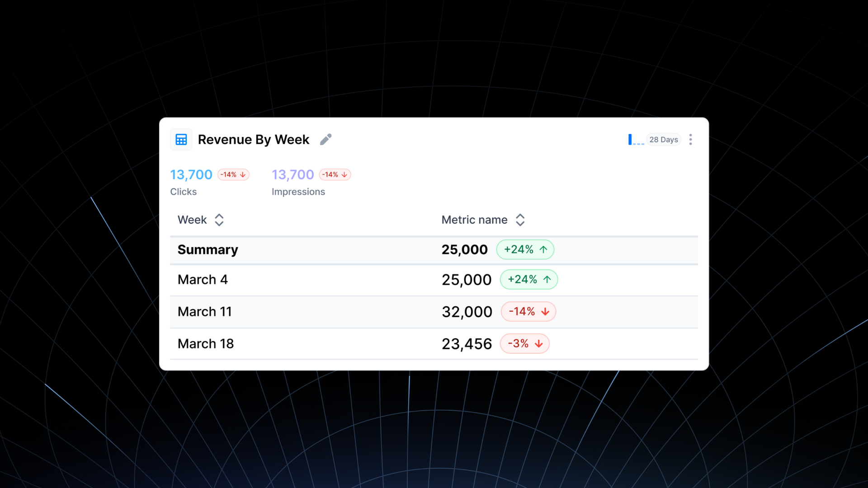Image resolution: width=868 pixels, height=488 pixels.
Task: Click the -3% badge in March 18 row
Action: click(525, 344)
